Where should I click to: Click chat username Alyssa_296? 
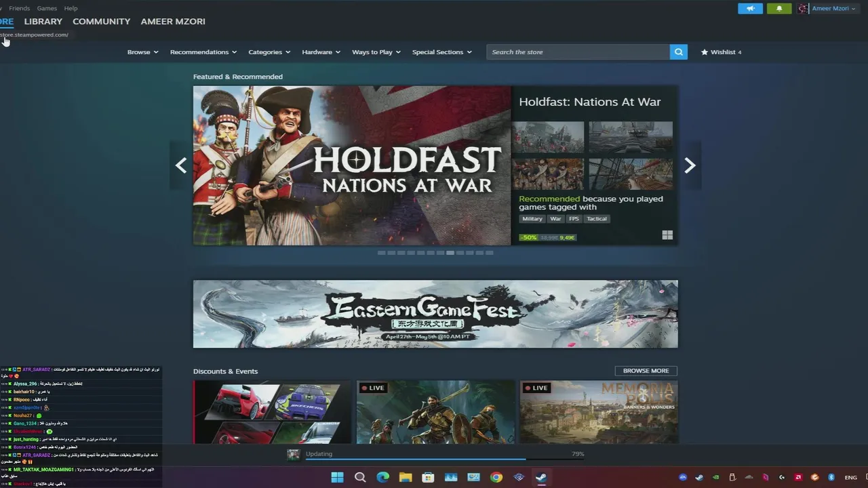pyautogui.click(x=25, y=384)
